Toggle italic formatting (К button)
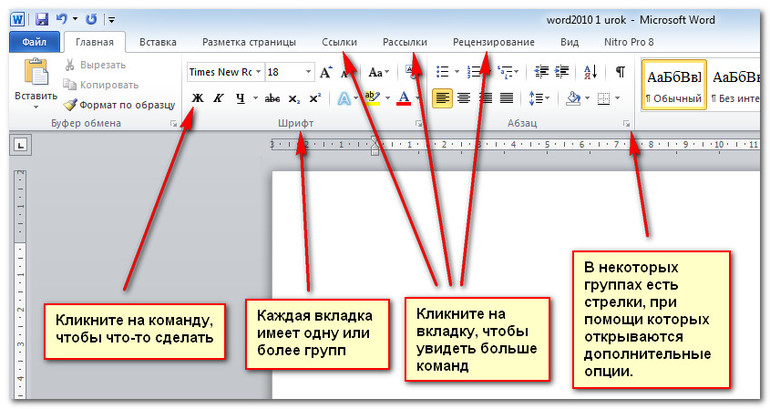Screen dimensions: 770x409 pos(218,98)
